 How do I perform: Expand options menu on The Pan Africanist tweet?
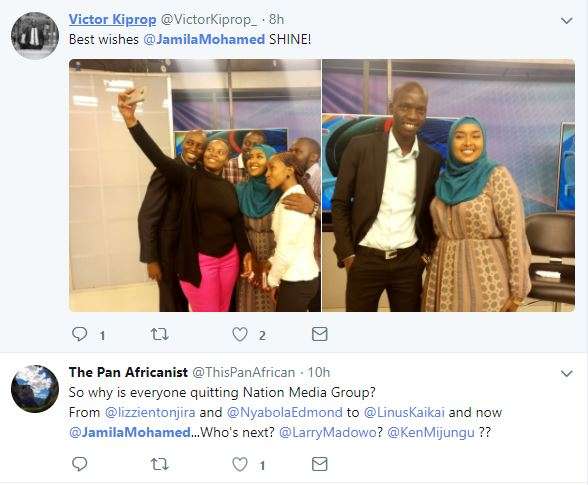pyautogui.click(x=566, y=373)
